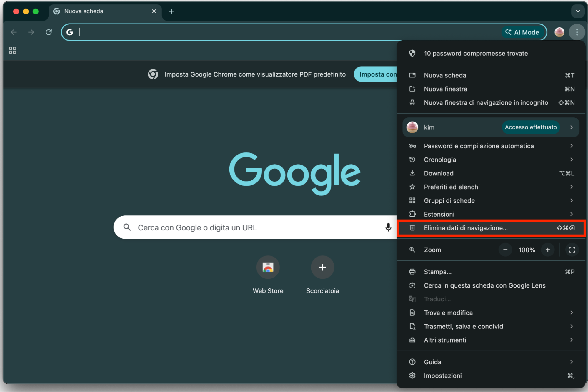
Task: Click the Google logo on the page
Action: click(295, 174)
